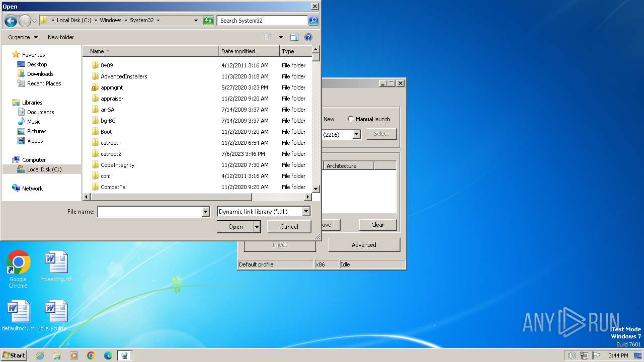Click the clock showing 3:44 PM
Viewport: 644px width, 362px height.
click(618, 355)
